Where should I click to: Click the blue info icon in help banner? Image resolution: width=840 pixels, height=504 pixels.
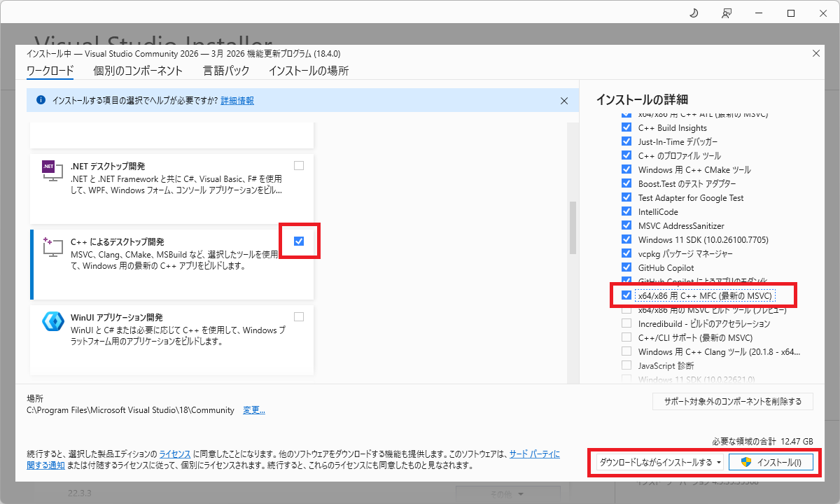tap(41, 101)
